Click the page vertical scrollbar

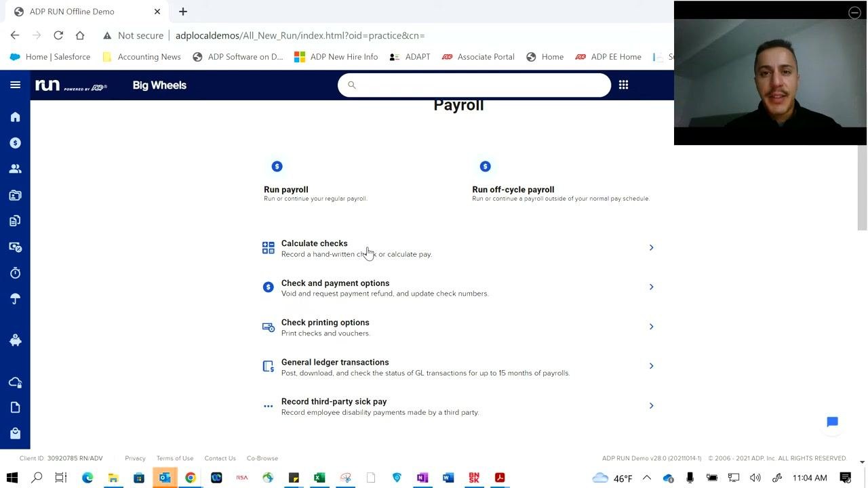tap(862, 188)
